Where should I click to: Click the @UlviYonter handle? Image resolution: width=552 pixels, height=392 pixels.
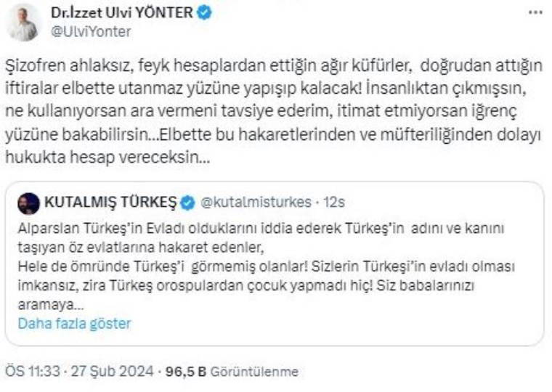tap(90, 31)
